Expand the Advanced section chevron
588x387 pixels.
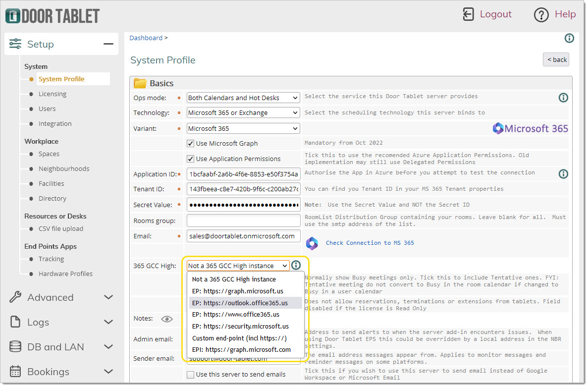[x=108, y=297]
